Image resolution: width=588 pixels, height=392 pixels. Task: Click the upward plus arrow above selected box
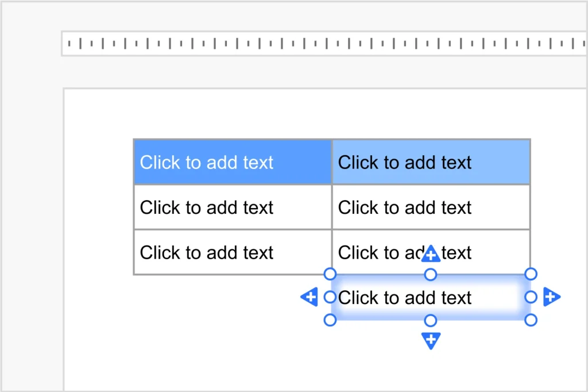(x=431, y=254)
